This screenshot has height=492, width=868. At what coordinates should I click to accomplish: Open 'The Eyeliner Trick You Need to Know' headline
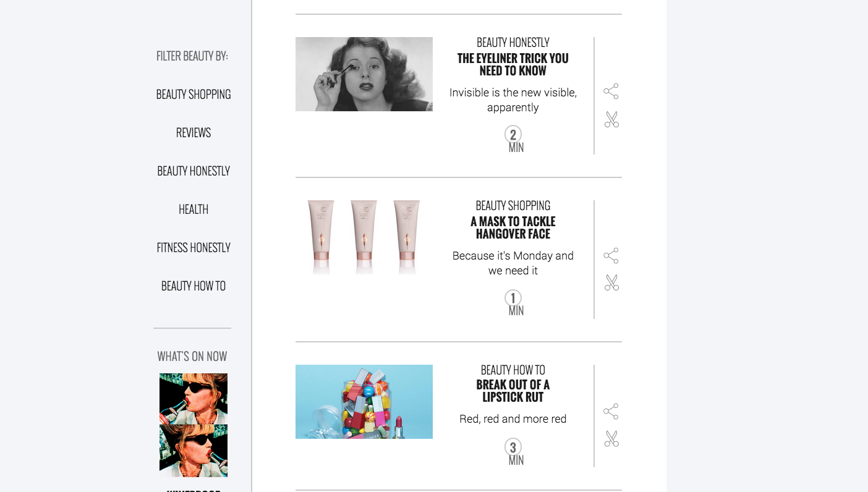coord(513,64)
